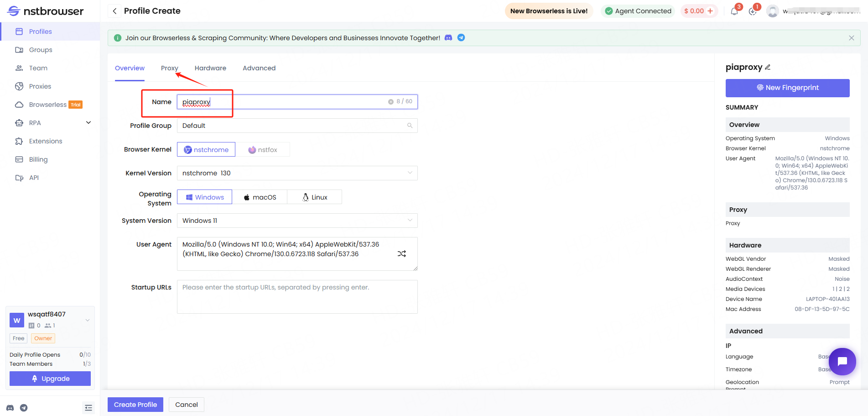868x416 pixels.
Task: Choose Linux as the operating system
Action: point(315,197)
